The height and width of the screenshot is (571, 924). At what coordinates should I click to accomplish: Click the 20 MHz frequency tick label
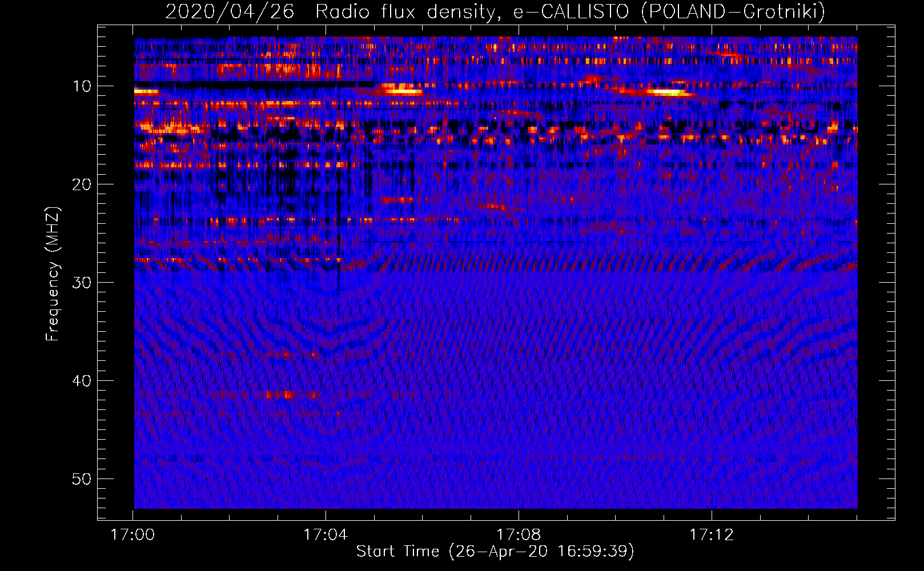(x=82, y=184)
